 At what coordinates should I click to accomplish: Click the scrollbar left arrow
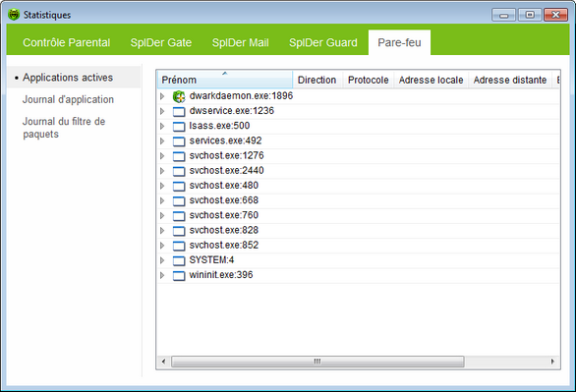coord(163,362)
